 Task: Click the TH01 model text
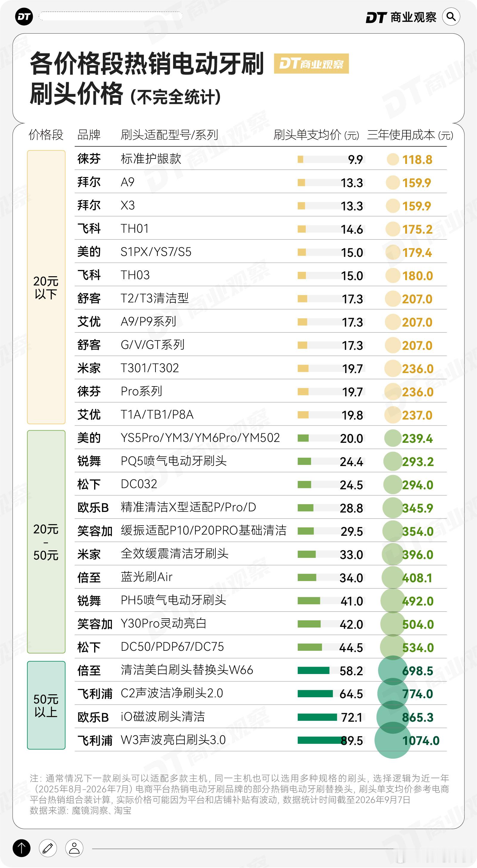point(135,229)
